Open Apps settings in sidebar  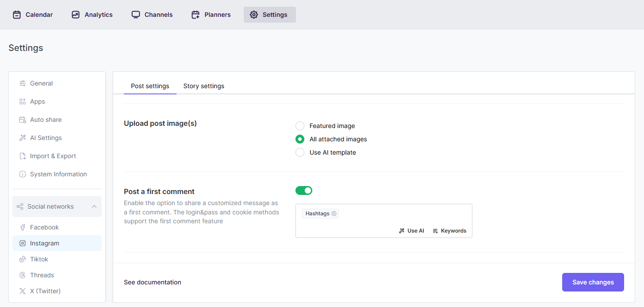point(57,101)
